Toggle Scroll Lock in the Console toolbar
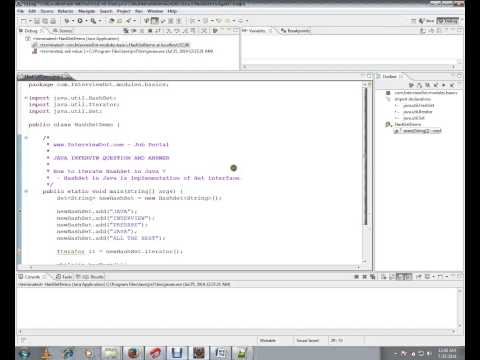This screenshot has width=480, height=360. click(x=393, y=277)
